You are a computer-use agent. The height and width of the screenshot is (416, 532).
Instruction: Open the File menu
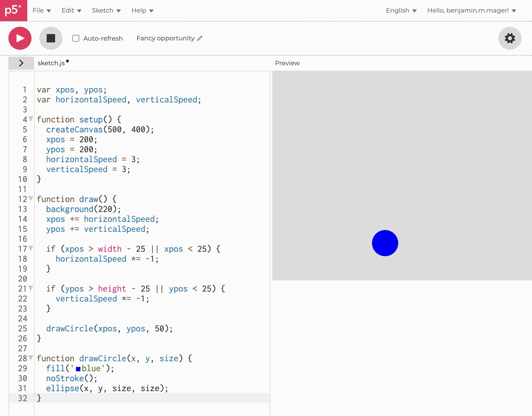(x=41, y=10)
